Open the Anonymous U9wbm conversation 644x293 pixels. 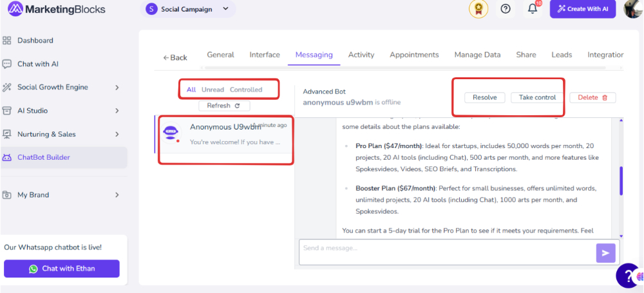coord(225,135)
